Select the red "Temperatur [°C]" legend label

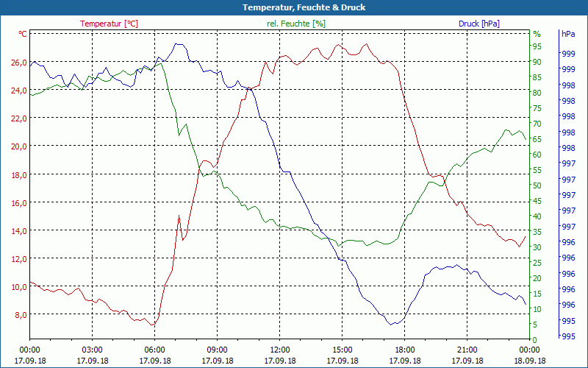[x=109, y=24]
